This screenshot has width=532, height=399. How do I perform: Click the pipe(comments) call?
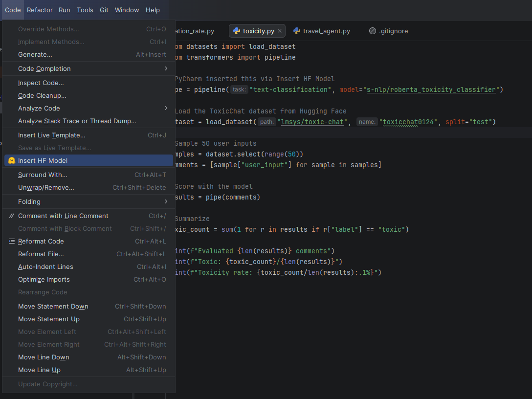pyautogui.click(x=233, y=197)
